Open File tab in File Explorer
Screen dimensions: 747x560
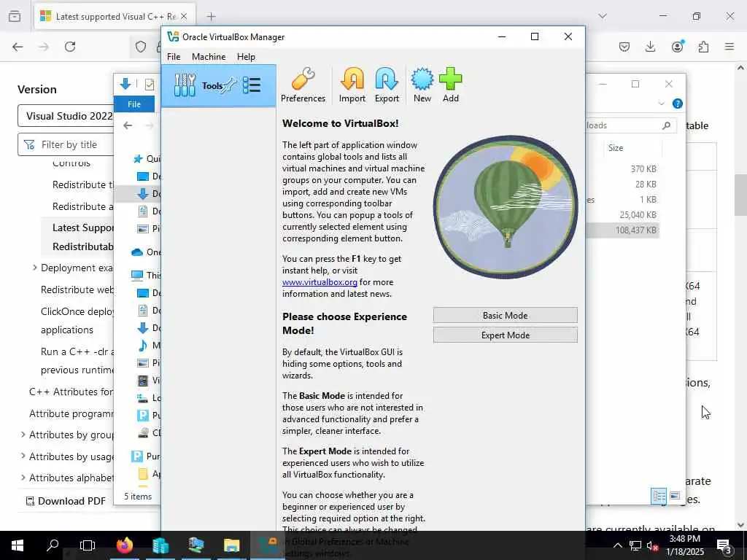134,104
